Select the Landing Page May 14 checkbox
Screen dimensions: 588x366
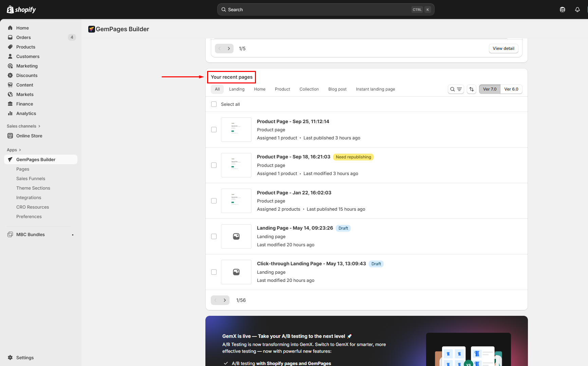[x=214, y=236]
